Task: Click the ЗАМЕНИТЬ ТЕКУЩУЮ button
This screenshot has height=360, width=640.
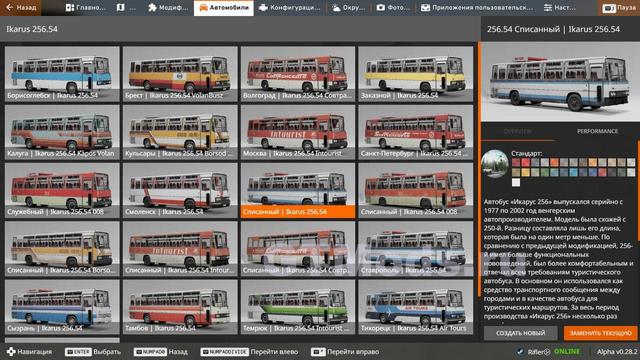Action: click(600, 333)
